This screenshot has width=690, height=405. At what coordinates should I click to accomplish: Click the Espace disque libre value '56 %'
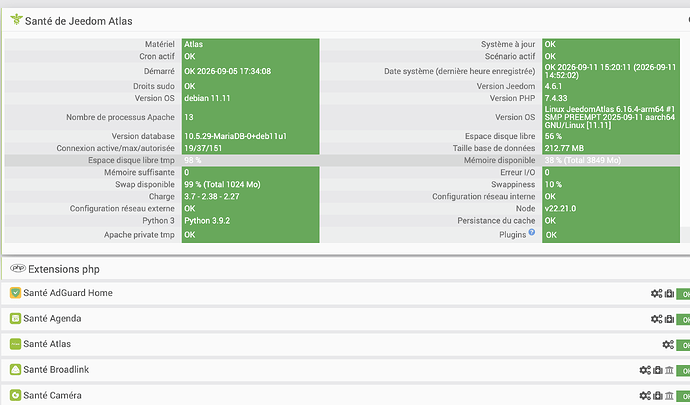coord(553,136)
